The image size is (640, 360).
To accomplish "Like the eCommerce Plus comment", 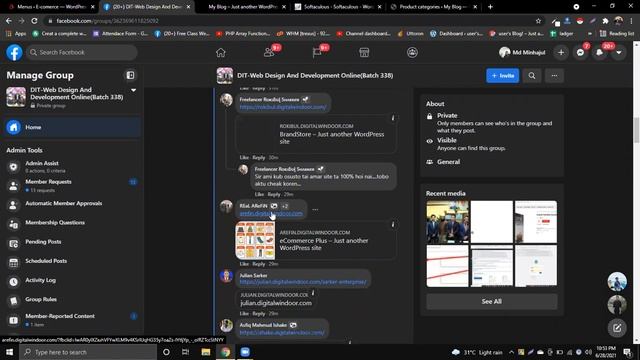I will point(244,264).
